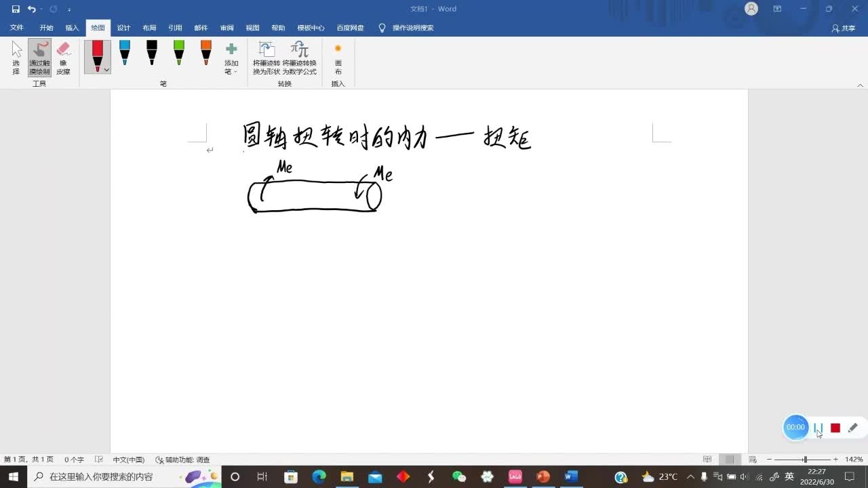
Task: Open the Add Pen dropdown
Action: point(231,58)
